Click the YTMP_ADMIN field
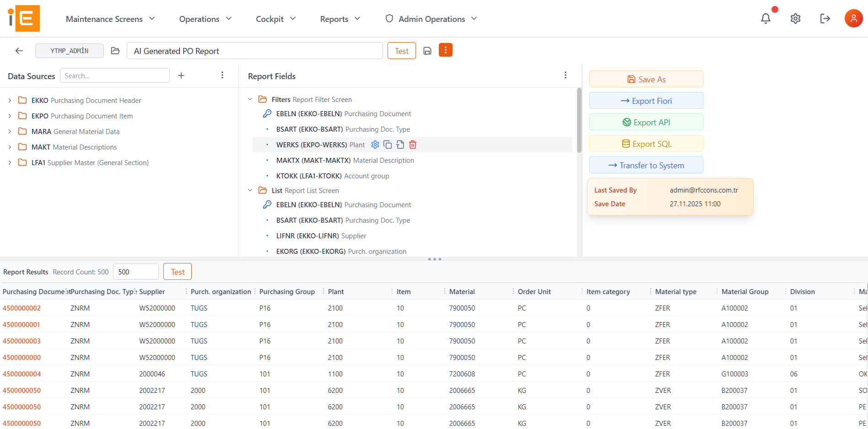 click(70, 51)
